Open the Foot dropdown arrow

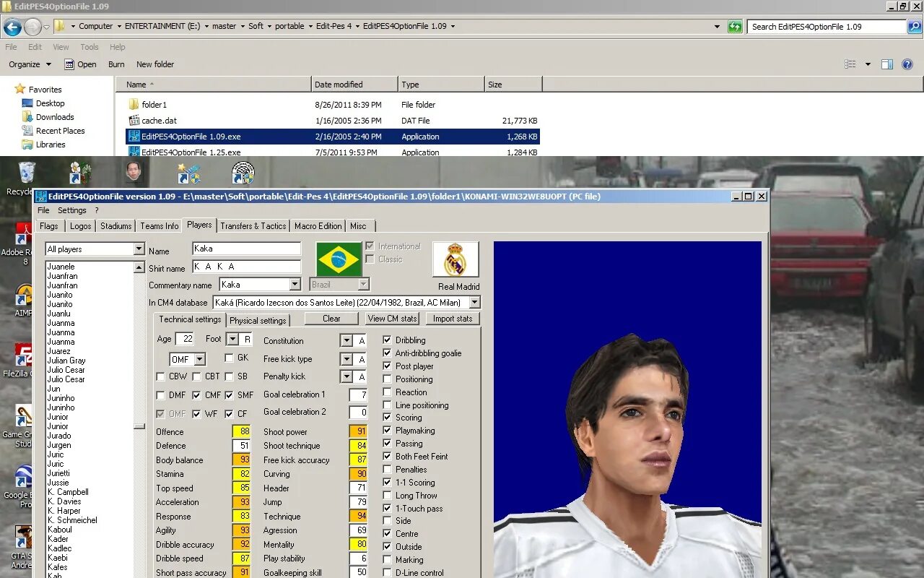(232, 339)
